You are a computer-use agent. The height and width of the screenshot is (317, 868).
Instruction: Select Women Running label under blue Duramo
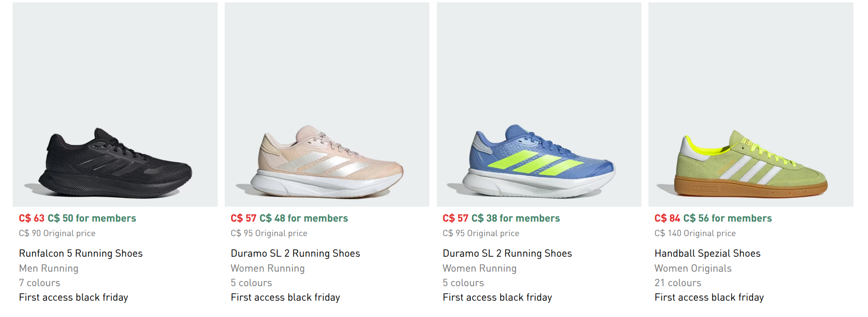tap(479, 268)
